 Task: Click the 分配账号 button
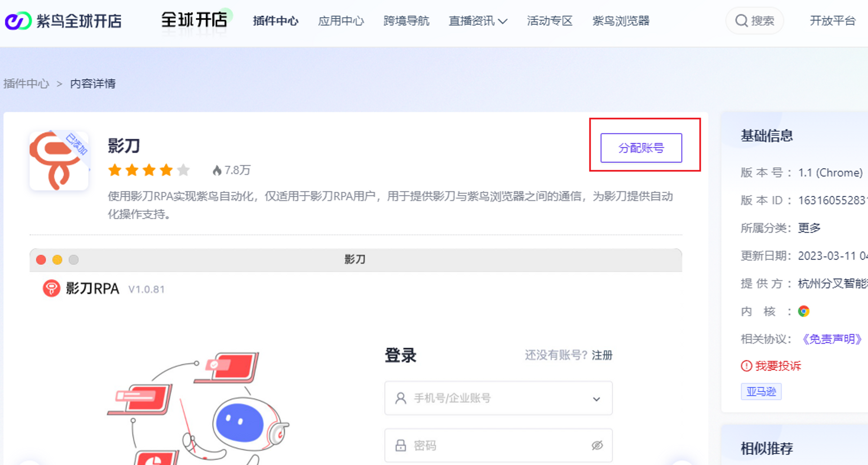point(641,148)
